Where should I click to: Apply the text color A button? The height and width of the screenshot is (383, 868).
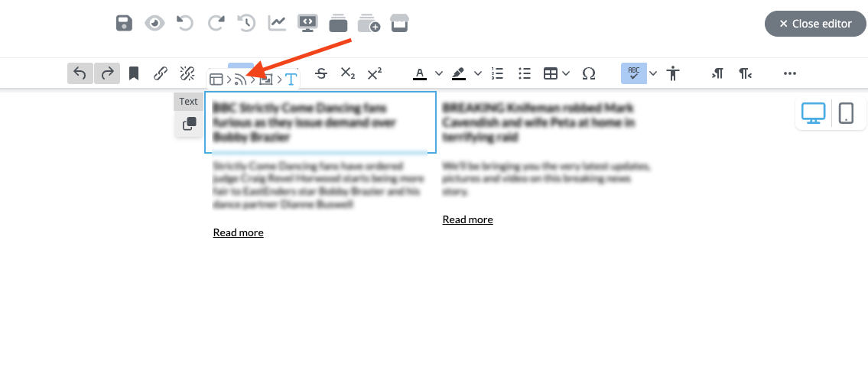(420, 73)
